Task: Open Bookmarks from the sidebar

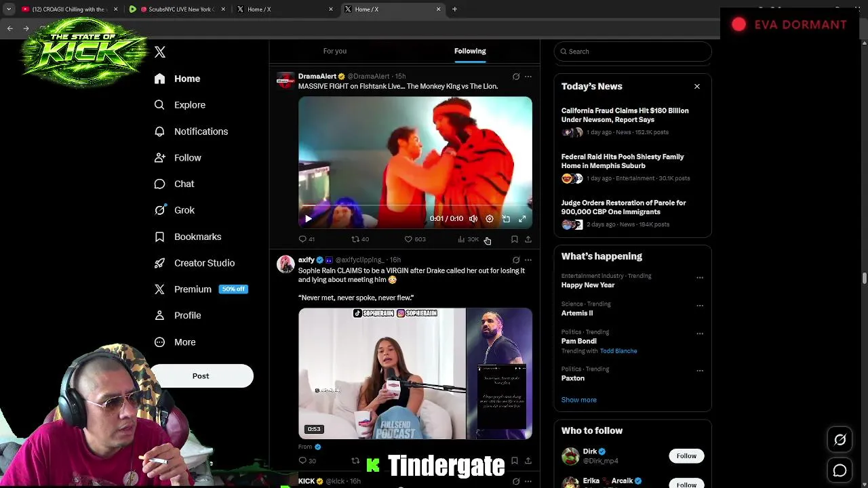Action: pyautogui.click(x=188, y=237)
